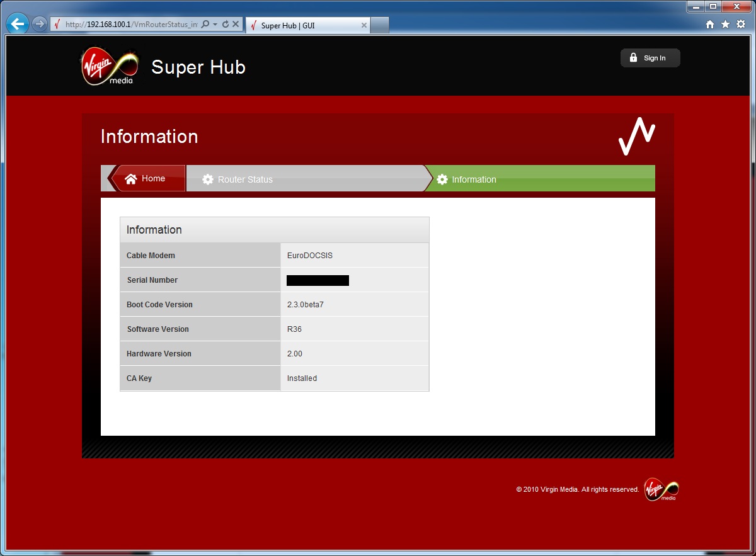Select the R36 software version value

click(x=294, y=329)
